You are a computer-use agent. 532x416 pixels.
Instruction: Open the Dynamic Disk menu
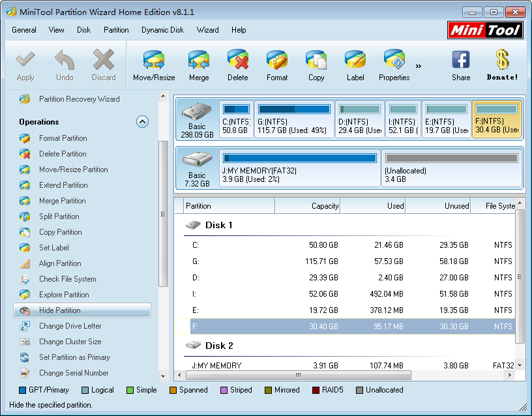[x=162, y=30]
